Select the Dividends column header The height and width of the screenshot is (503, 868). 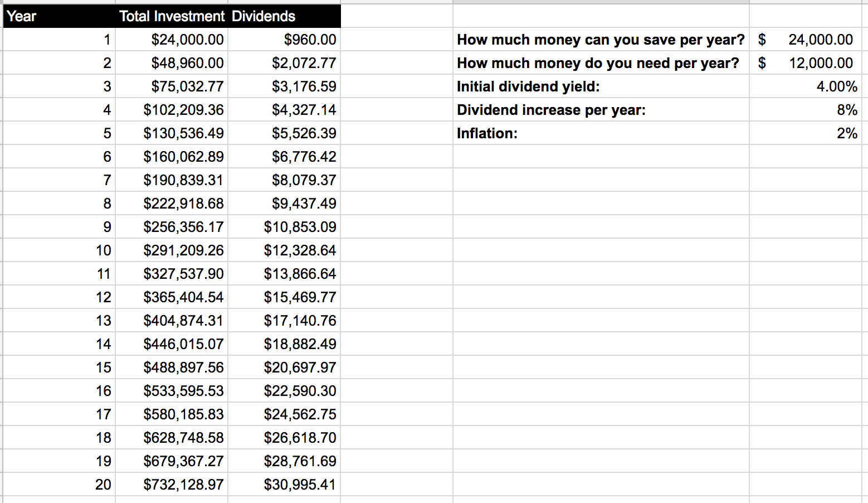pyautogui.click(x=284, y=16)
